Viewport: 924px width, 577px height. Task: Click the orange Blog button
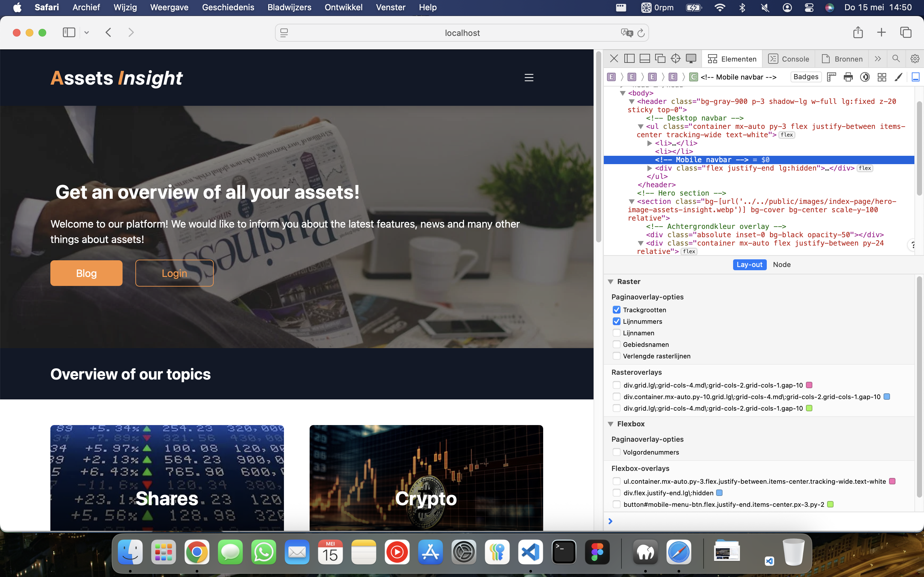[86, 273]
